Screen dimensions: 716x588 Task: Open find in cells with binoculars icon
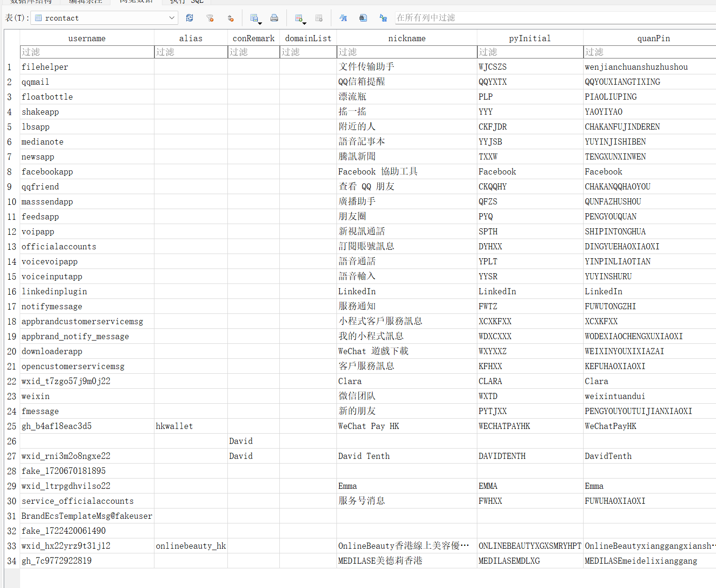click(363, 18)
